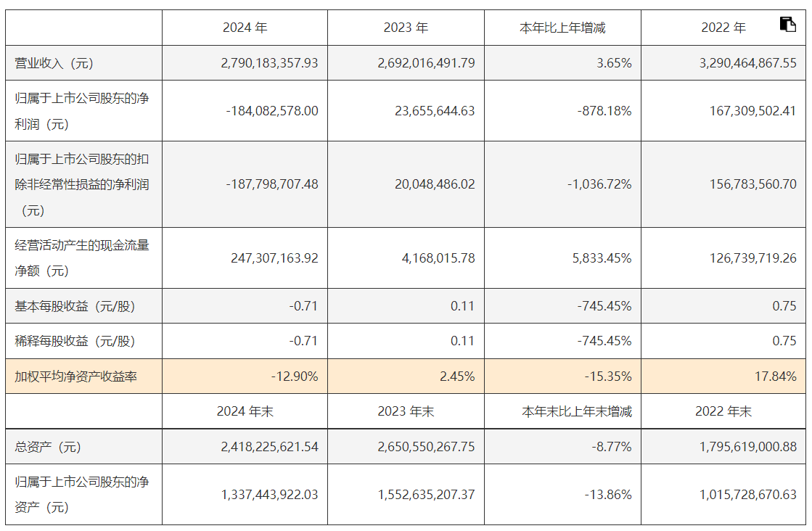This screenshot has height=531, width=812.
Task: Select the 归属于上市公司股东的扣除非经常性损益的净利润 row label
Action: click(x=82, y=184)
